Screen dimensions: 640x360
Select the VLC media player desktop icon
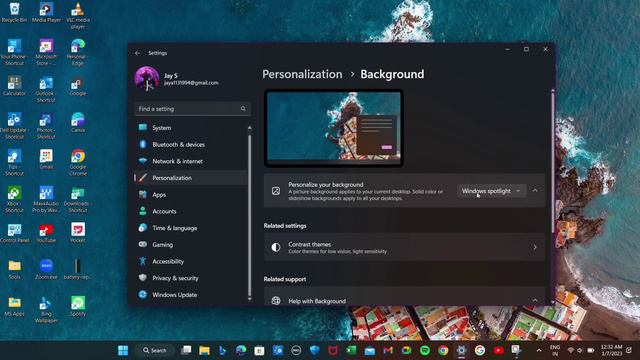tap(78, 15)
